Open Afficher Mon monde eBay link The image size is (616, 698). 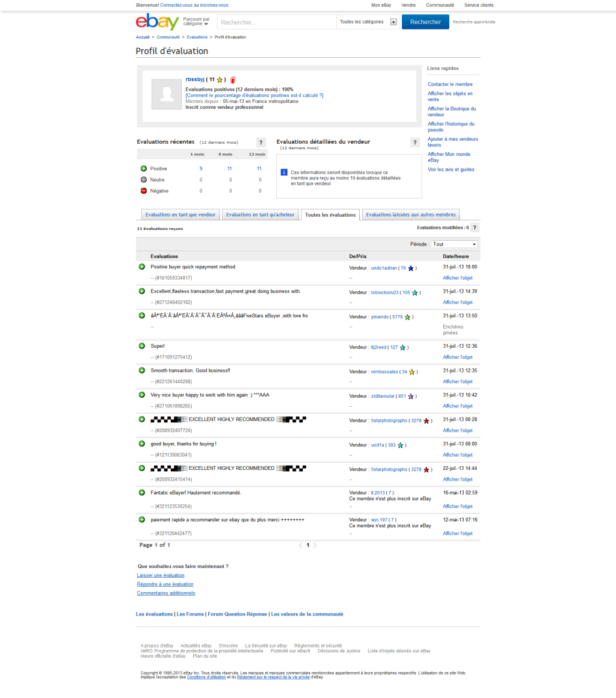(449, 157)
